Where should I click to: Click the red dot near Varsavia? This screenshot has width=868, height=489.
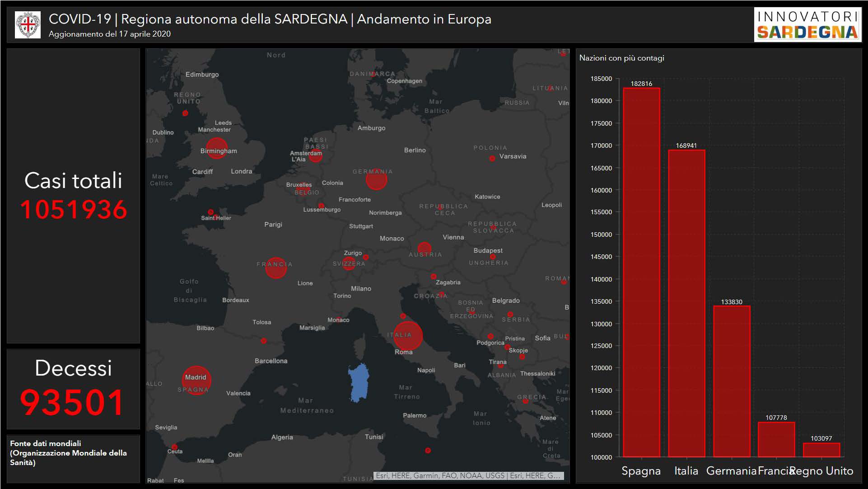pos(492,158)
